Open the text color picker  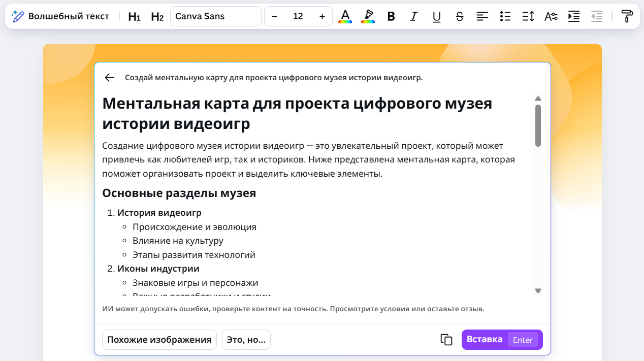(x=345, y=16)
